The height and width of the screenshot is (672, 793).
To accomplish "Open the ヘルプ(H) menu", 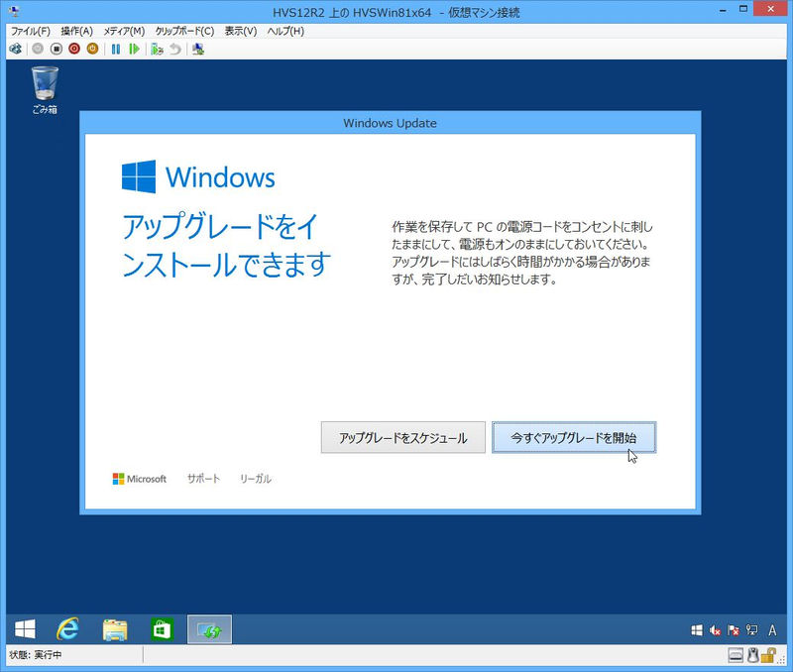I will [285, 31].
